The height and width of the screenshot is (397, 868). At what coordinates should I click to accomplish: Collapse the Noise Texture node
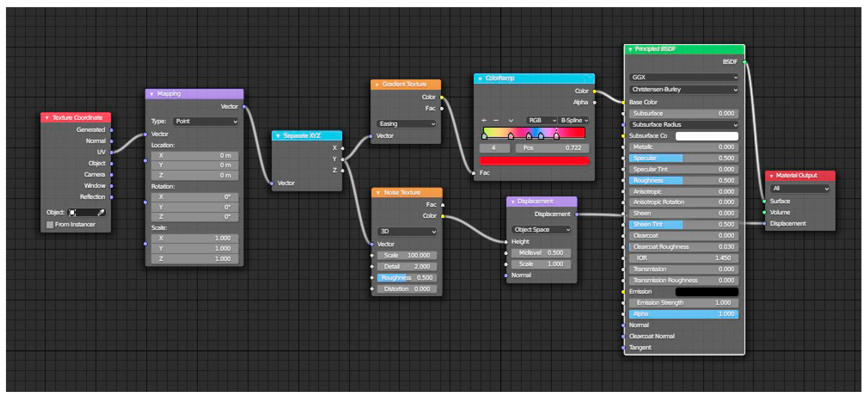point(378,193)
